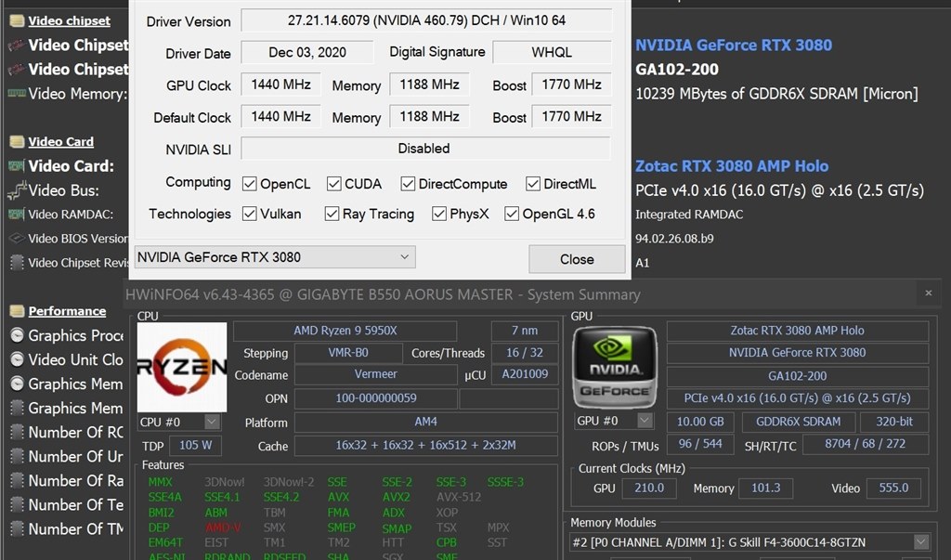The image size is (951, 560).
Task: Click the Driver Version field
Action: click(426, 20)
